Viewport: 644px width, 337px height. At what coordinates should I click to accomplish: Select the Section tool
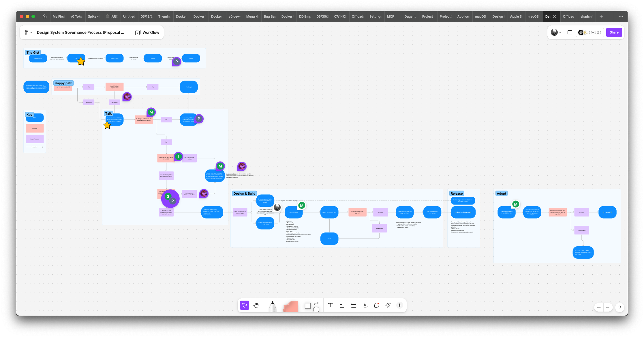click(342, 305)
